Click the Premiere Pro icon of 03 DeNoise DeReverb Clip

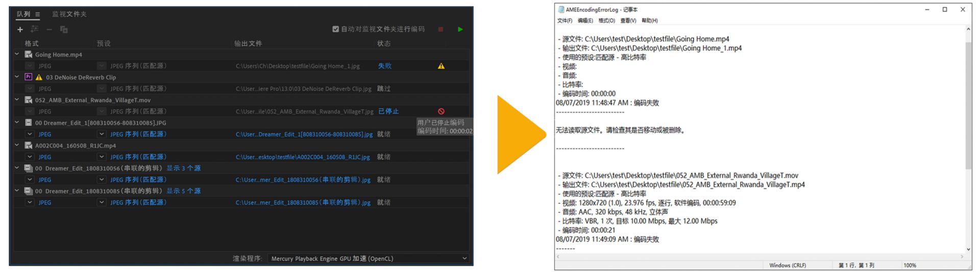[x=29, y=77]
